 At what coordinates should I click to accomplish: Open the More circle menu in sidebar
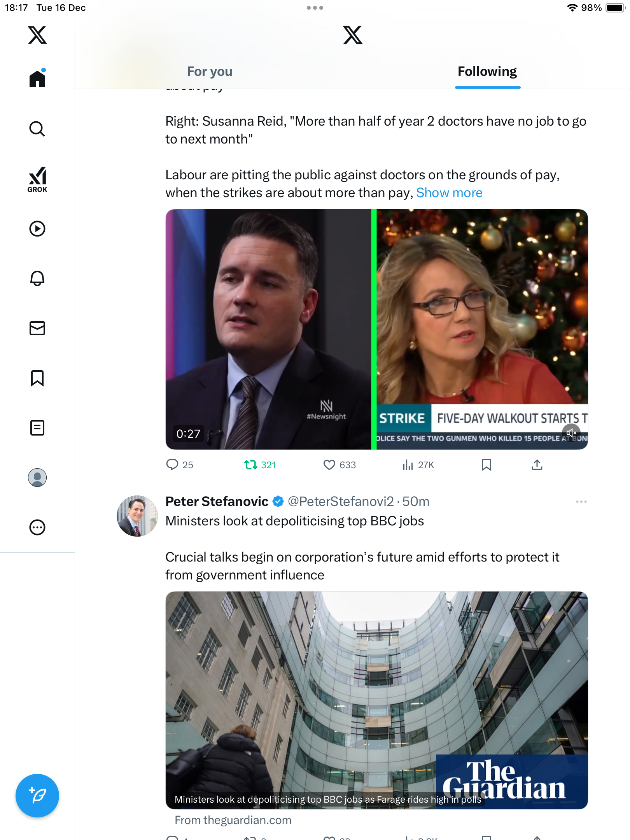(x=37, y=527)
